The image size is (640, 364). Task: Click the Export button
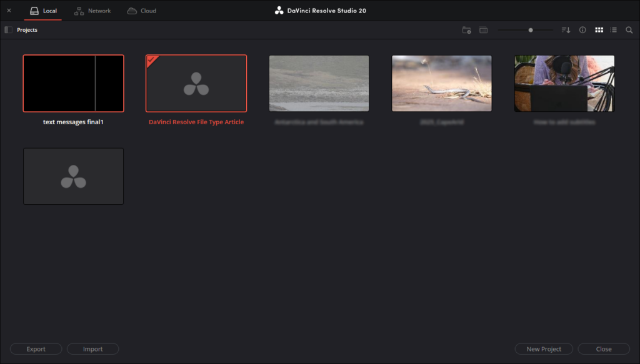[36, 349]
